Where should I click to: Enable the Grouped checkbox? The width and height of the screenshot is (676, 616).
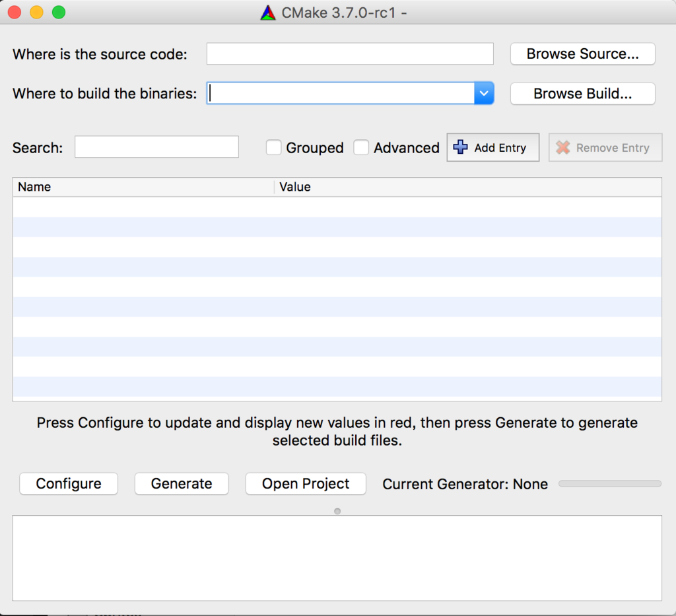(273, 147)
